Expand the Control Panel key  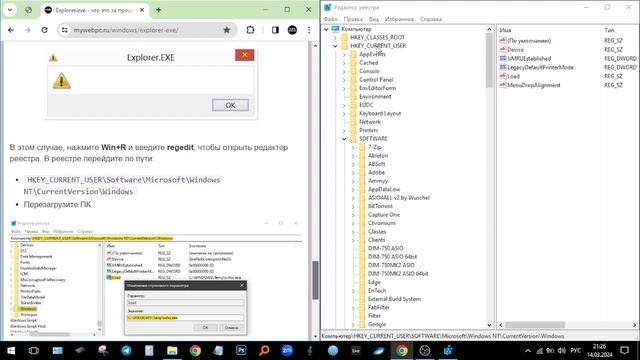click(x=344, y=80)
